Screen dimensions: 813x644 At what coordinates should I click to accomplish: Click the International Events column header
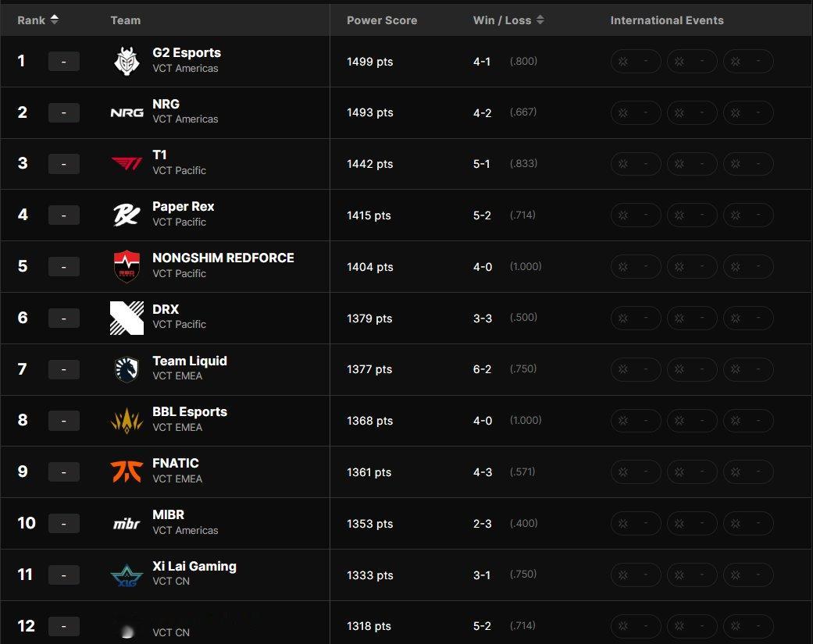(667, 20)
